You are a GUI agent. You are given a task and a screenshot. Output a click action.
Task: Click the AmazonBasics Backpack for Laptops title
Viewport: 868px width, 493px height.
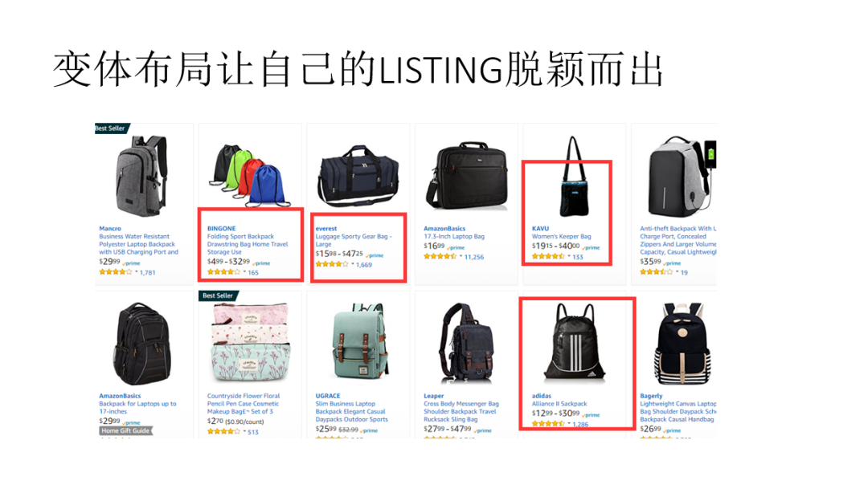[x=138, y=408]
